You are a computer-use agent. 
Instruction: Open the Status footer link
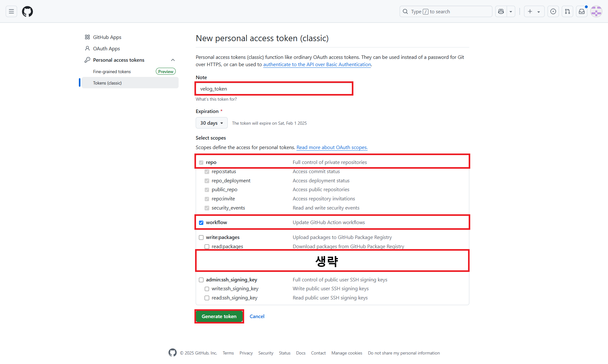(285, 353)
